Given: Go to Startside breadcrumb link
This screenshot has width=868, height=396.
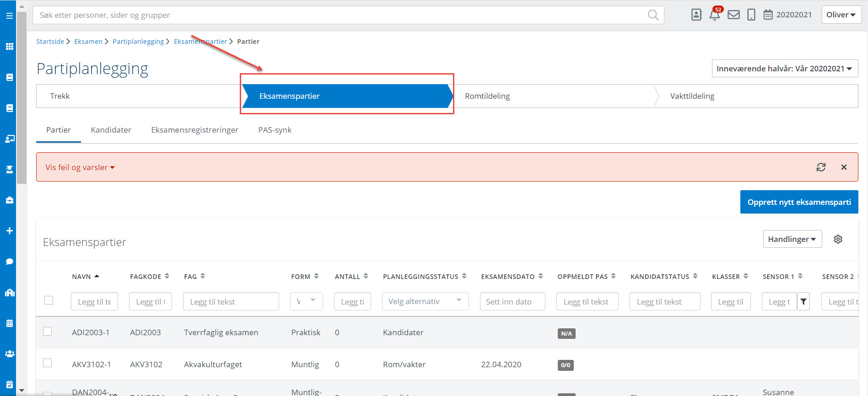Looking at the screenshot, I should click(x=50, y=42).
